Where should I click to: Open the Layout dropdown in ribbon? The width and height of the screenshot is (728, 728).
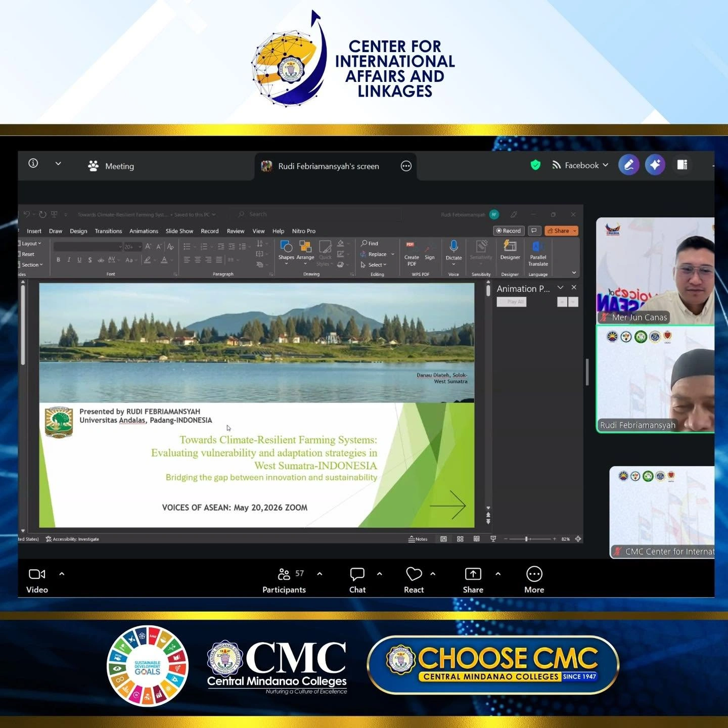click(30, 244)
